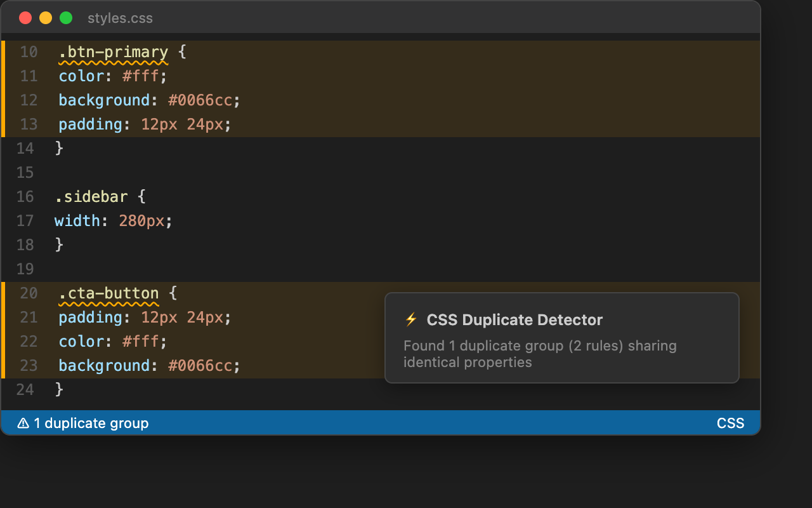Toggle fullscreen with the green traffic light
The image size is (812, 508).
tap(65, 18)
